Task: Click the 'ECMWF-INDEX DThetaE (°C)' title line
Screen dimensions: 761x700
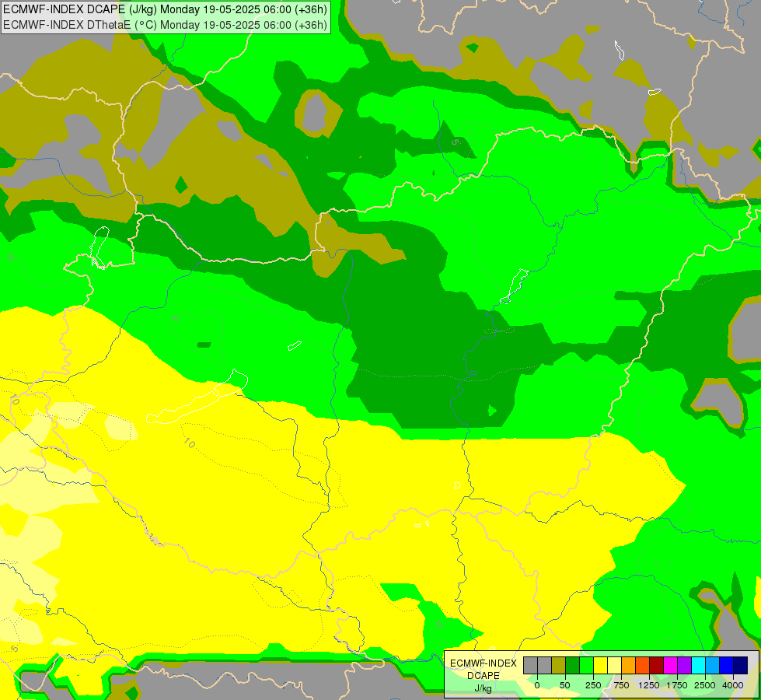Action: (x=165, y=25)
